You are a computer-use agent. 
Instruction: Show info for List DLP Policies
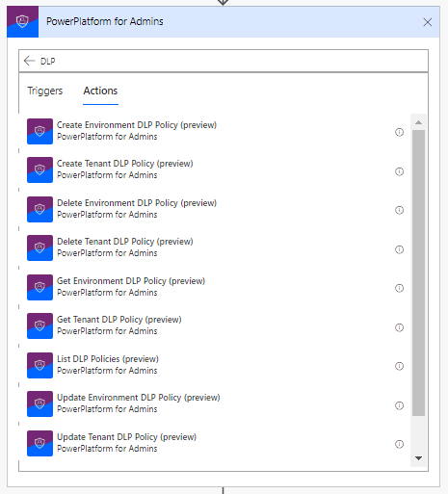[x=399, y=366]
